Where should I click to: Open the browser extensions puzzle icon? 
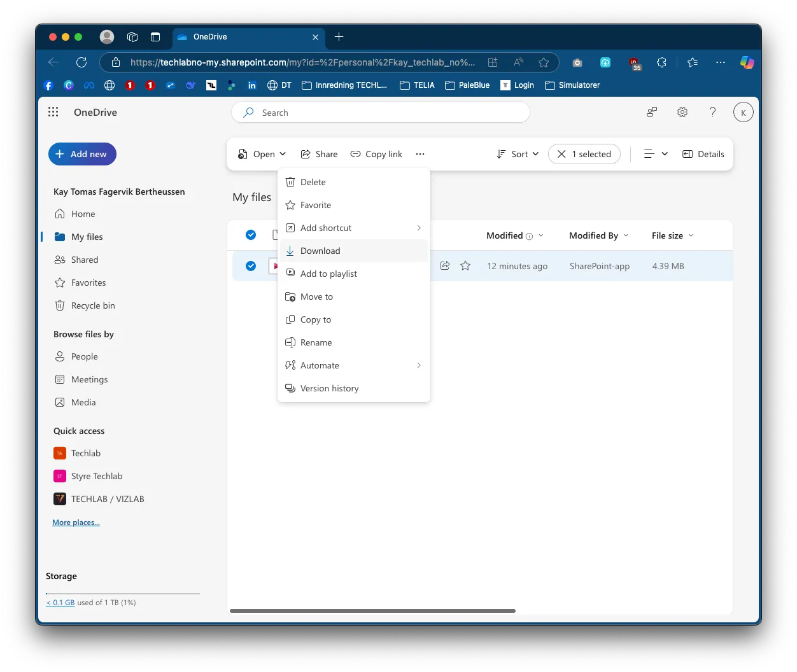[661, 62]
